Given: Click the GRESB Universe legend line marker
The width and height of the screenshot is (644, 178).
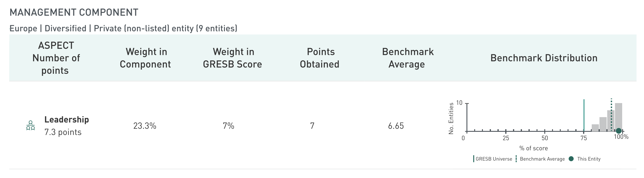Looking at the screenshot, I should (x=473, y=159).
